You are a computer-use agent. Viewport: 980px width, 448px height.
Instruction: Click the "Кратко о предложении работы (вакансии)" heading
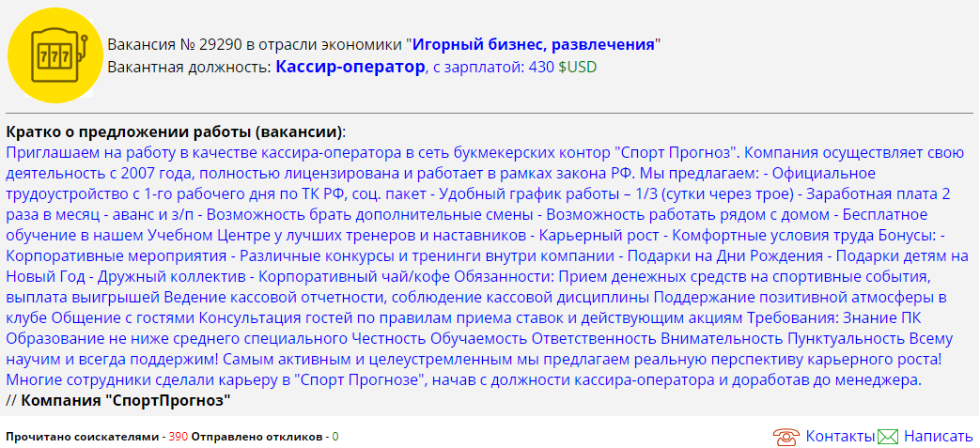(176, 132)
